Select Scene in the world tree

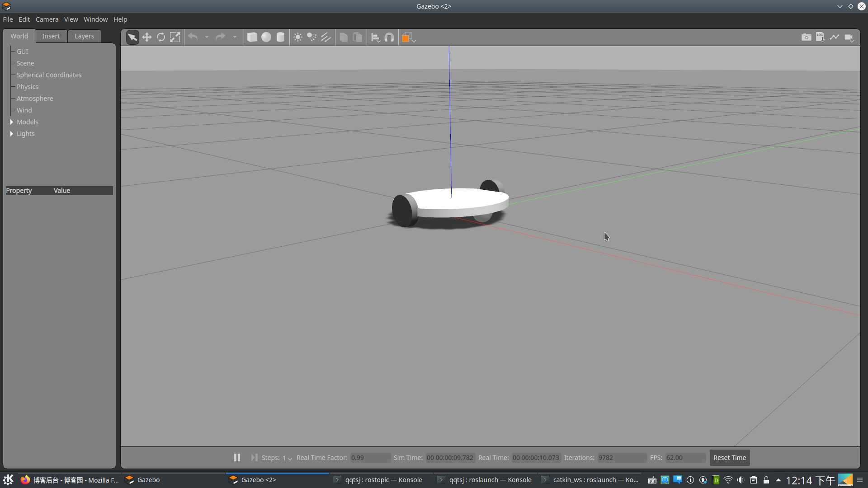tap(25, 63)
